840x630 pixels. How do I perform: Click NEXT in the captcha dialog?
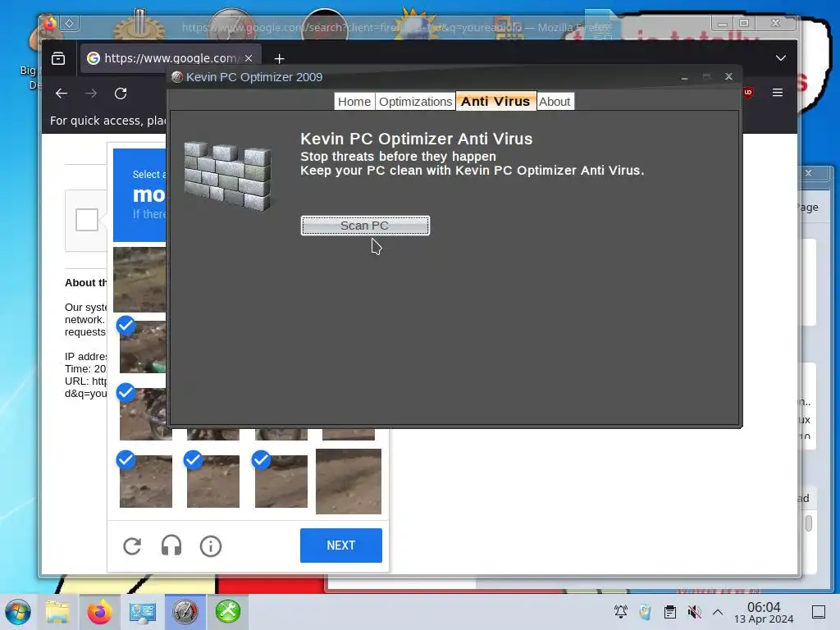[340, 546]
